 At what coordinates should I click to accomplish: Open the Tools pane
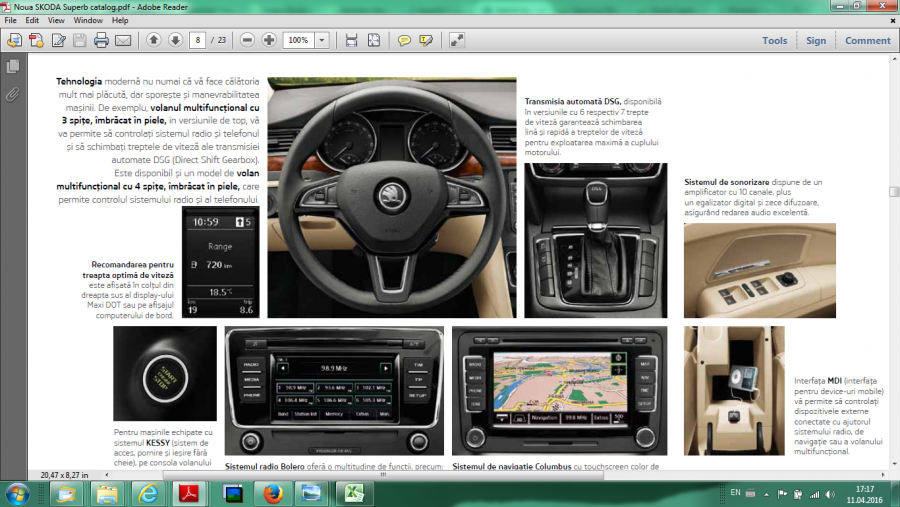tap(774, 41)
